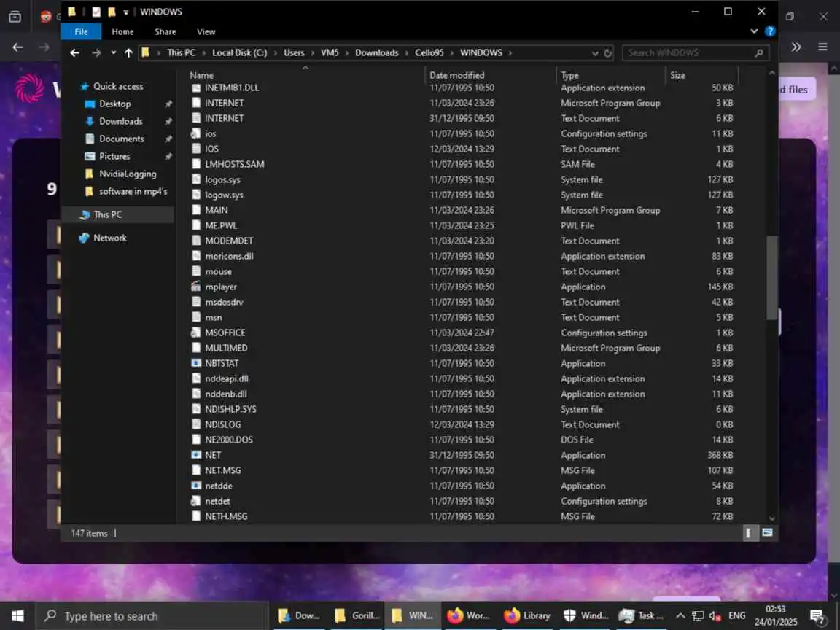Expand the ribbon with the chevron
This screenshot has height=630, width=840.
point(754,31)
